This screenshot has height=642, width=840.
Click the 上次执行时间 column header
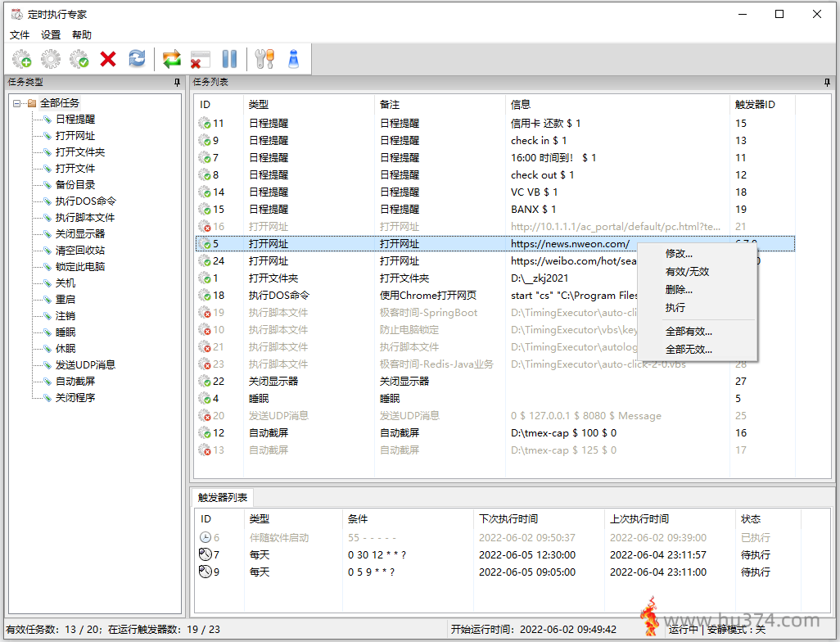[670, 518]
